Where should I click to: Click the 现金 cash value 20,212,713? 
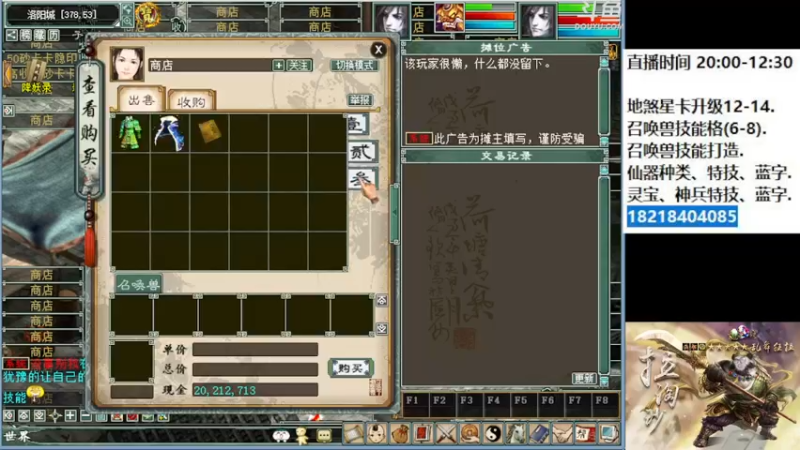coord(224,390)
